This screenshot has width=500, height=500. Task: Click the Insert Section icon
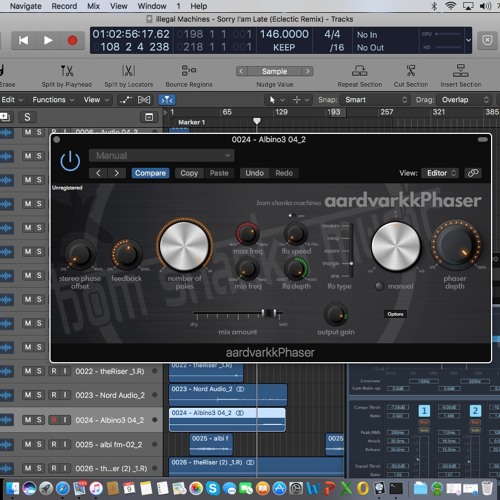coord(461,71)
